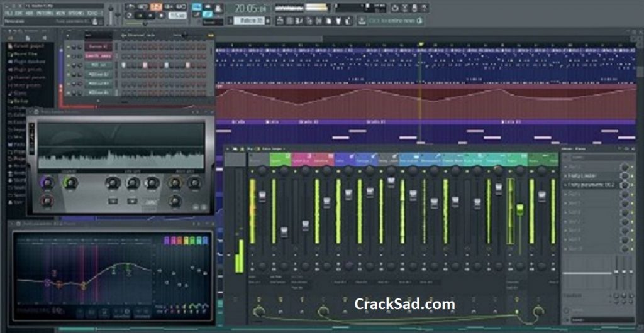Open the FILE menu
The width and height of the screenshot is (644, 333).
pos(8,13)
